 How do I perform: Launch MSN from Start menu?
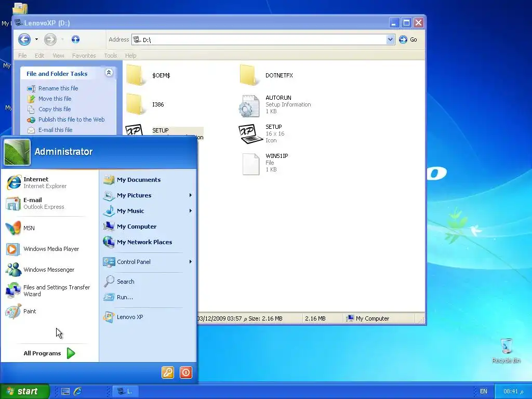(x=49, y=228)
